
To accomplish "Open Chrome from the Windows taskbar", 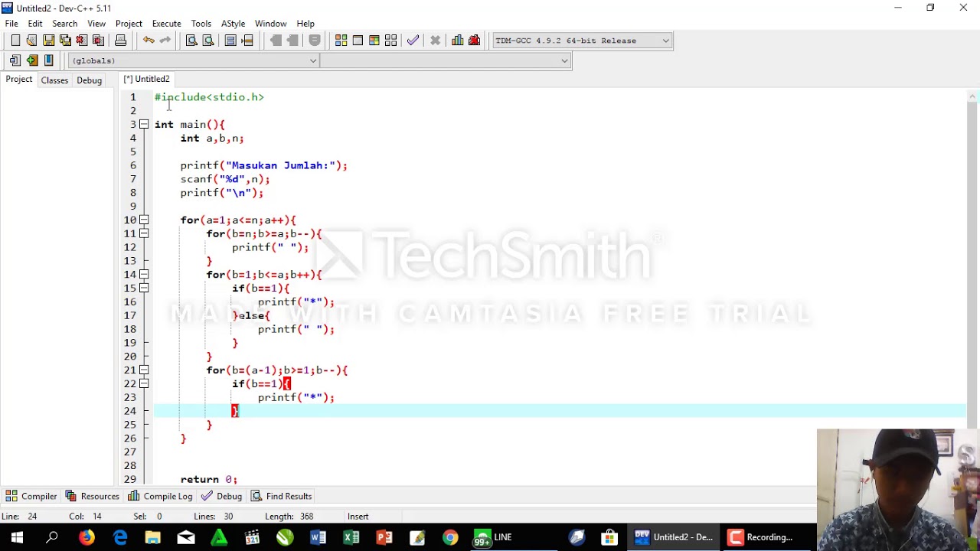I will tap(449, 537).
